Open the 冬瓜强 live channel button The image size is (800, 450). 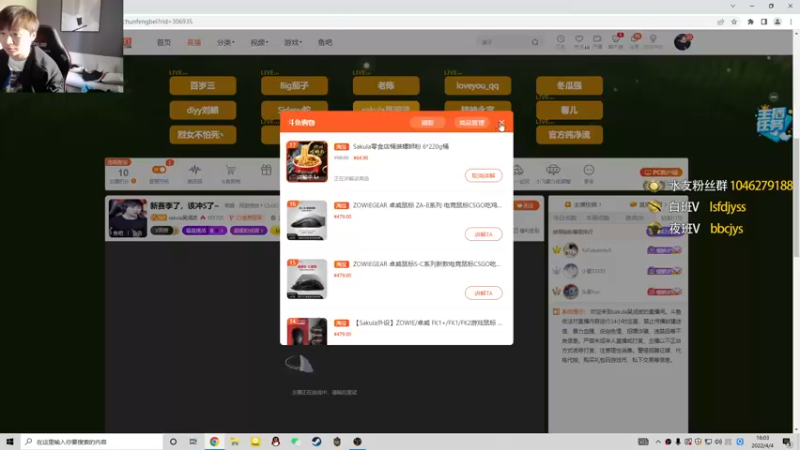click(569, 86)
